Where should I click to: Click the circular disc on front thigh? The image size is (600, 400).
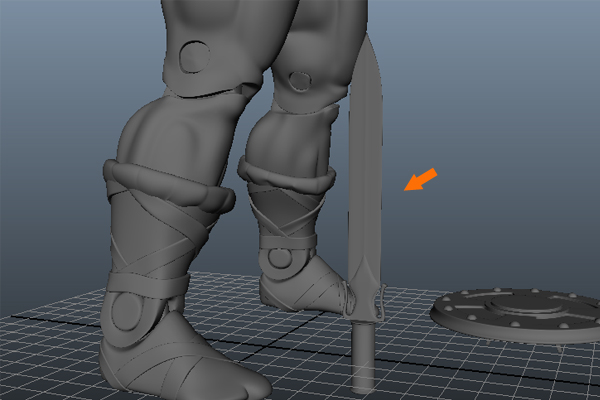(x=195, y=57)
